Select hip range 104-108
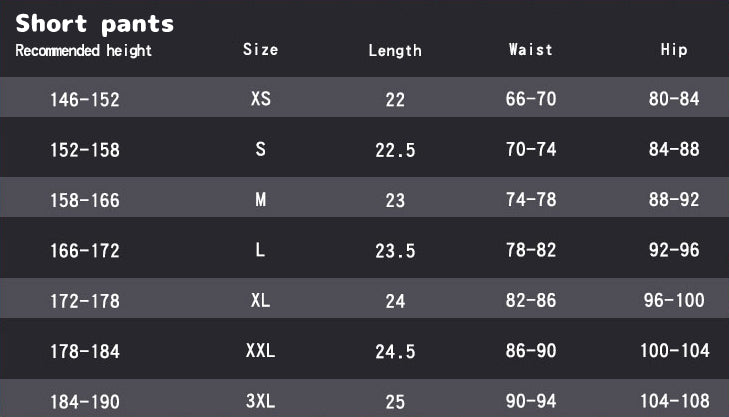The image size is (729, 417). tap(674, 402)
